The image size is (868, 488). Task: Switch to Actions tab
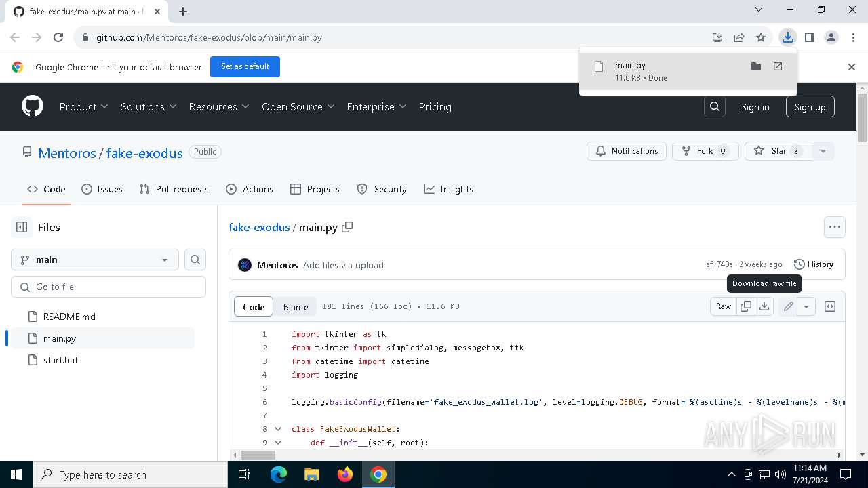(x=250, y=189)
